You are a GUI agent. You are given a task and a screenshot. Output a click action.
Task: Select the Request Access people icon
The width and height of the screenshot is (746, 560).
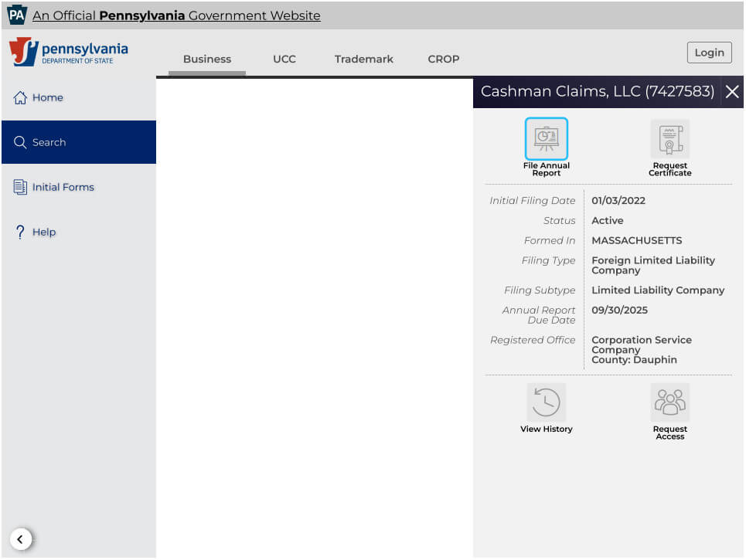point(669,403)
